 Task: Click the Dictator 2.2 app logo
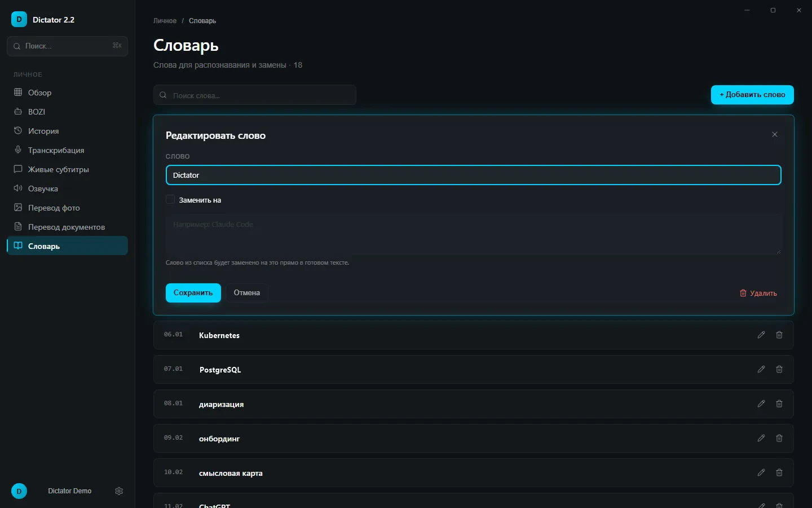coord(19,19)
